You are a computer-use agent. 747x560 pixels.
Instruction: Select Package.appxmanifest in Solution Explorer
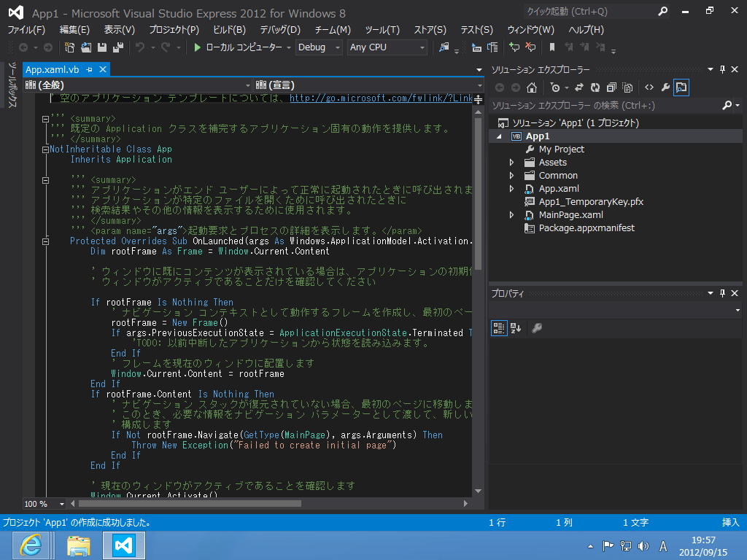(x=587, y=228)
